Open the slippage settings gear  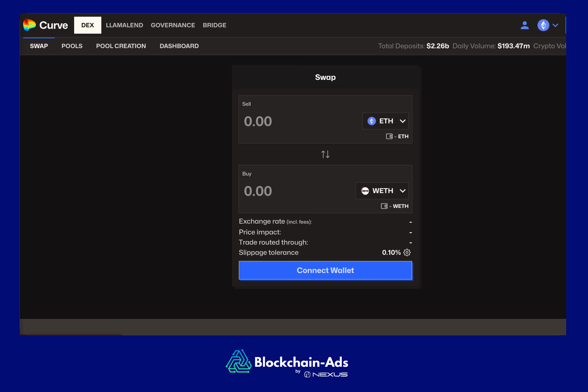pyautogui.click(x=407, y=253)
